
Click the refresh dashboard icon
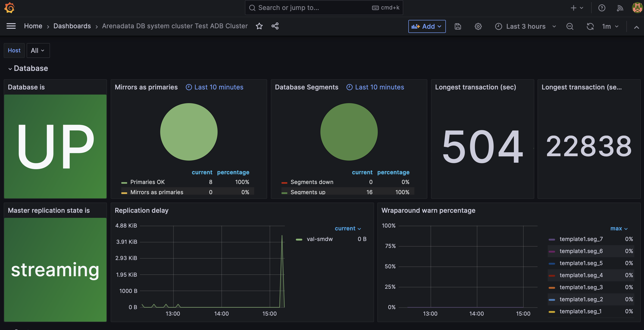590,26
